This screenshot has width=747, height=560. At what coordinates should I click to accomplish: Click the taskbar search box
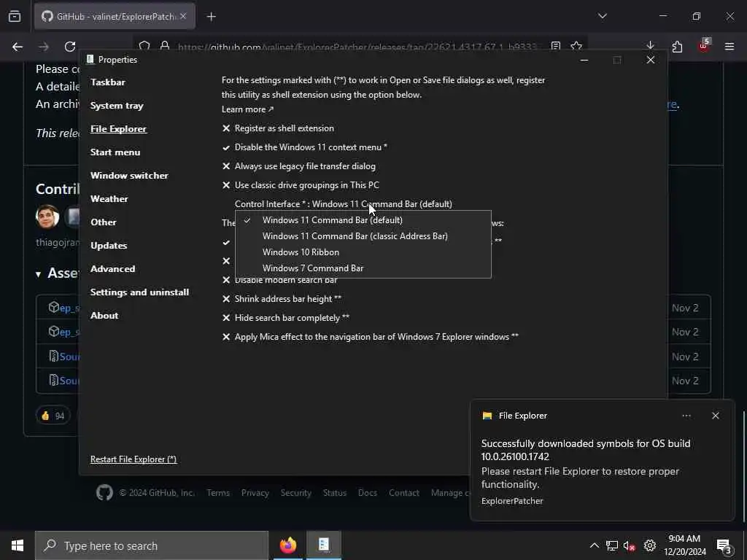152,545
